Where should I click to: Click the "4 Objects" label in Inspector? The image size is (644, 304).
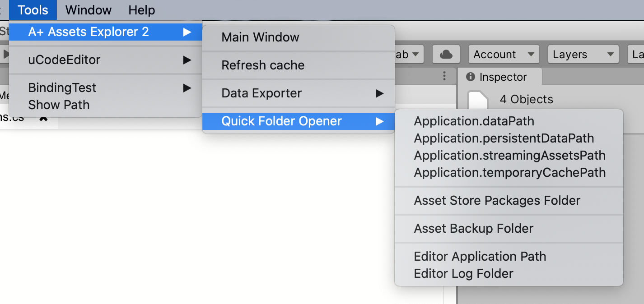(527, 99)
